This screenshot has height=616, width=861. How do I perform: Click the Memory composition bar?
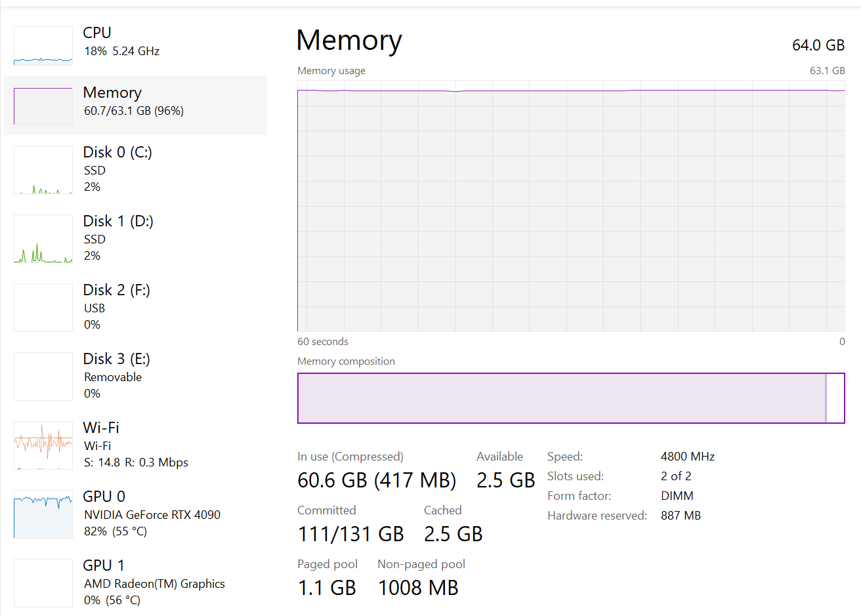point(571,398)
